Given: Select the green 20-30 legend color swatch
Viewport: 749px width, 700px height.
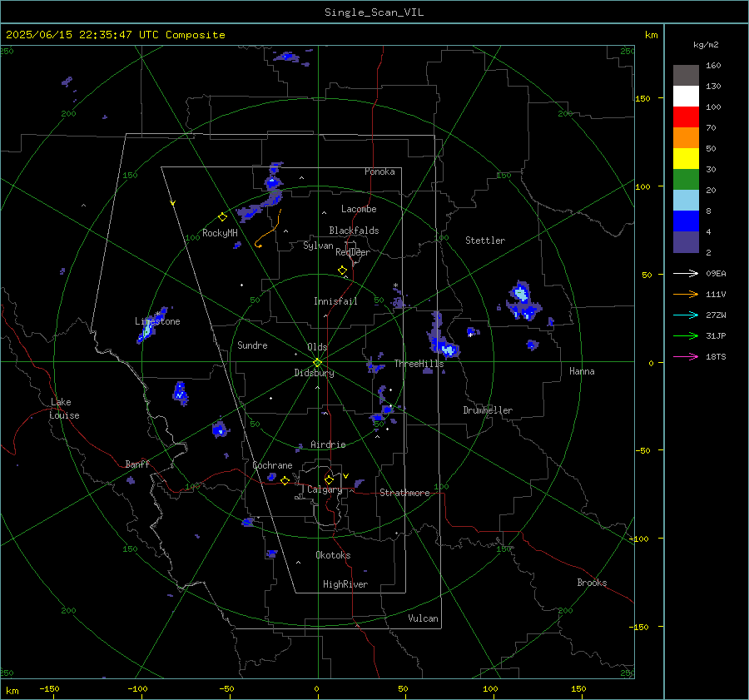Looking at the screenshot, I should point(686,180).
